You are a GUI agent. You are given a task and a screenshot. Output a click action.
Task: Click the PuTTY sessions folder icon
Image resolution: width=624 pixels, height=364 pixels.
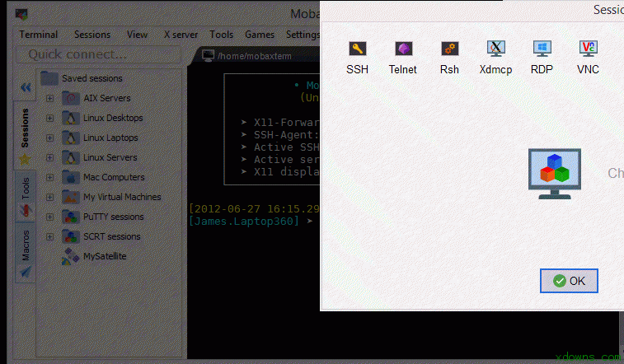point(71,217)
